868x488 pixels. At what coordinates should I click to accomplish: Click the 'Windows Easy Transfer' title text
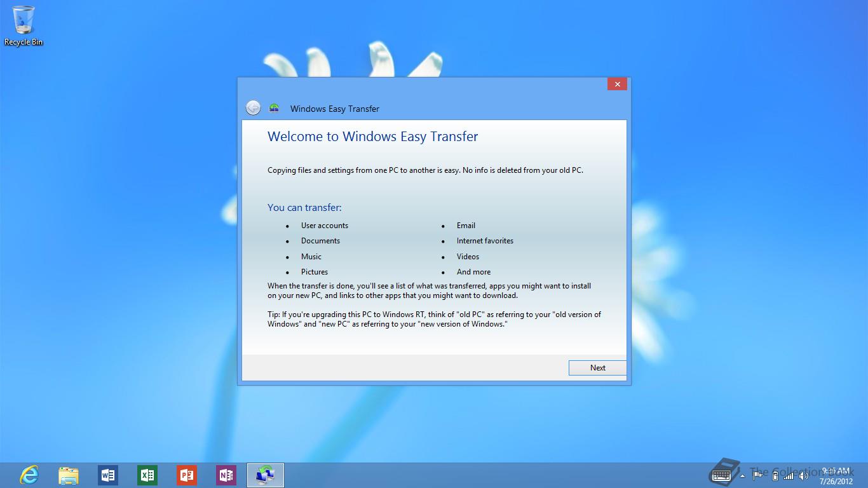point(335,109)
